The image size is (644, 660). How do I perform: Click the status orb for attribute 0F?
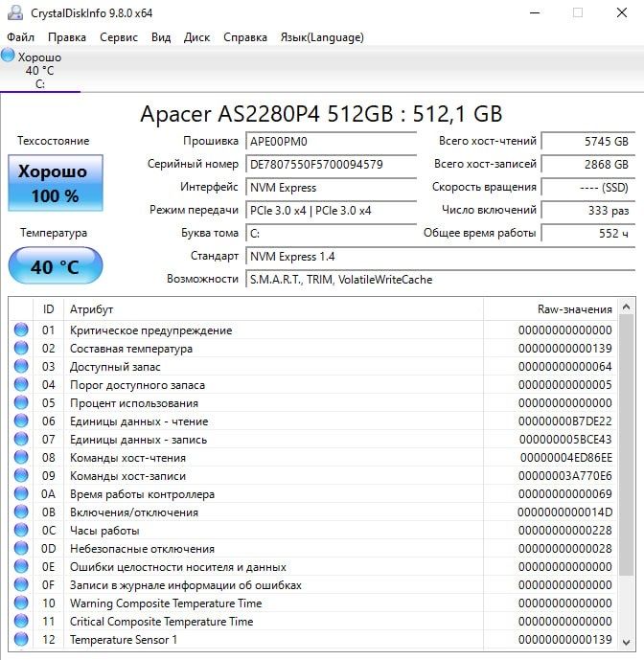pyautogui.click(x=21, y=584)
